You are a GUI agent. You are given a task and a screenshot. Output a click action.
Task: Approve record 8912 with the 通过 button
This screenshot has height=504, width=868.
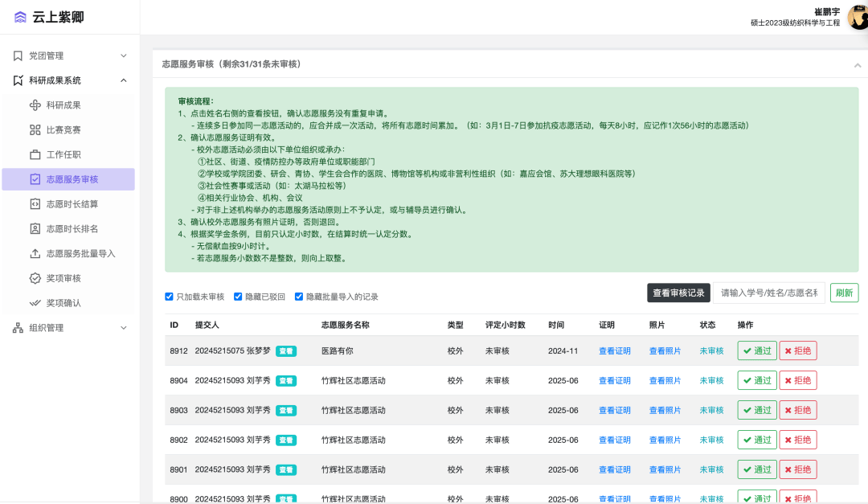click(x=757, y=350)
